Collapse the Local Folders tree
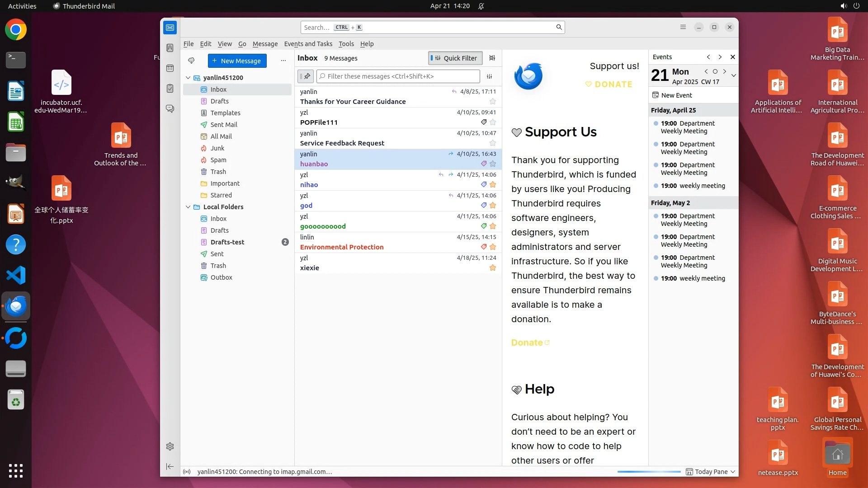Image resolution: width=868 pixels, height=488 pixels. 188,207
